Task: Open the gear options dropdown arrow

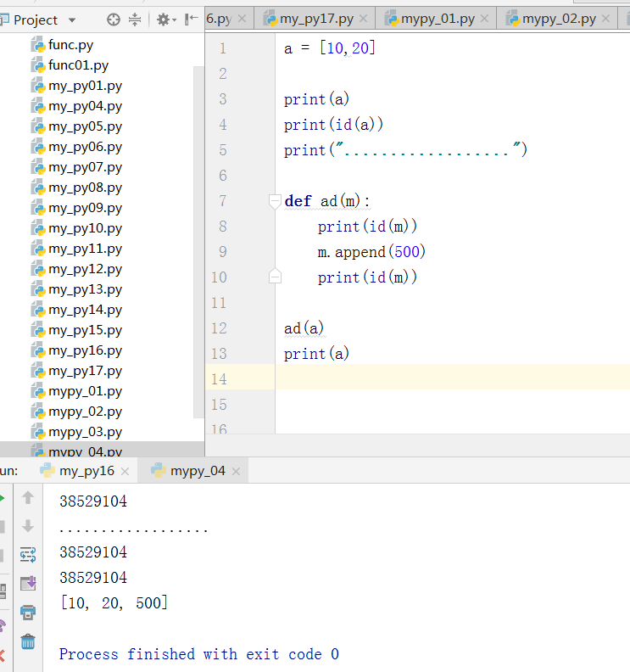Action: pyautogui.click(x=175, y=20)
